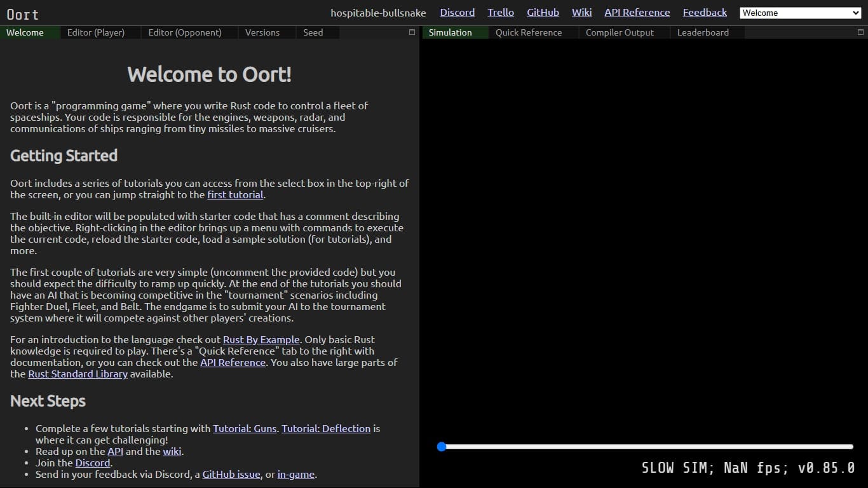The height and width of the screenshot is (488, 868).
Task: Click the Feedback link
Action: [x=705, y=13]
